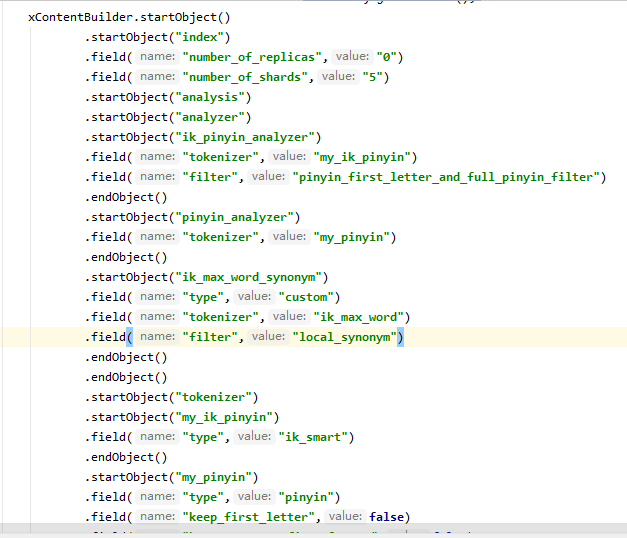627x538 pixels.
Task: Click the false keyword value
Action: pyautogui.click(x=386, y=517)
